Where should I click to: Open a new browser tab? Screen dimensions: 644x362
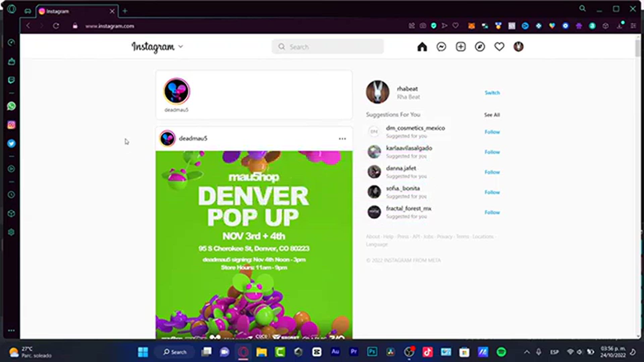(x=125, y=11)
